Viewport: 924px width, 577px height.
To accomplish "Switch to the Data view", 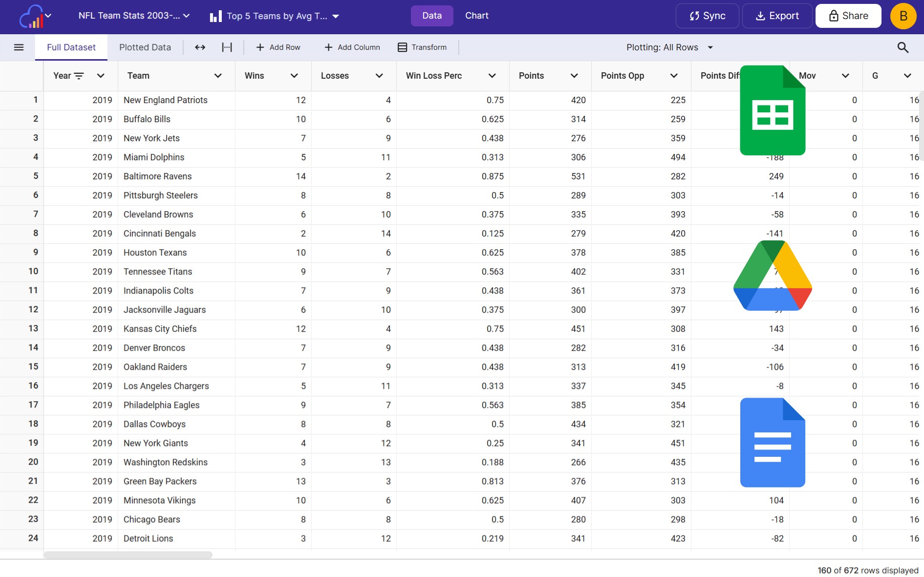I will pyautogui.click(x=432, y=16).
